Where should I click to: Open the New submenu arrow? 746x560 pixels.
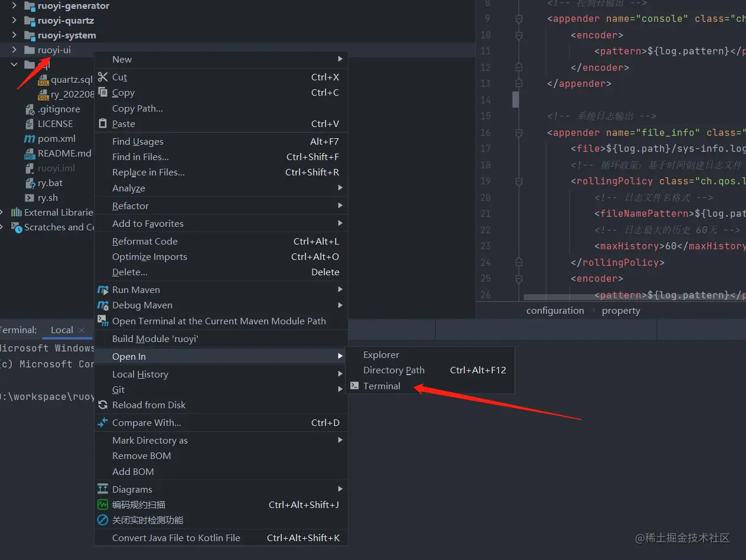click(x=340, y=59)
